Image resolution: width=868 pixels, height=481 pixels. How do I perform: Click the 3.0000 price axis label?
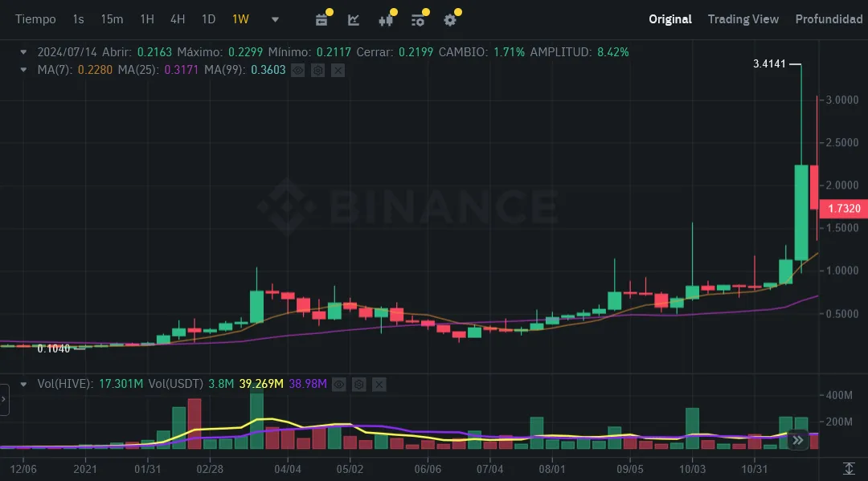[x=842, y=100]
